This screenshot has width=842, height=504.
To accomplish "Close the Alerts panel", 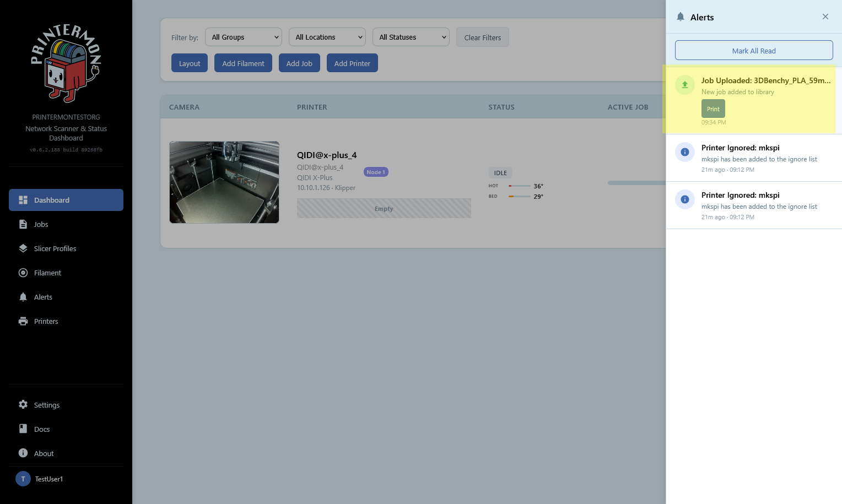I will click(825, 17).
